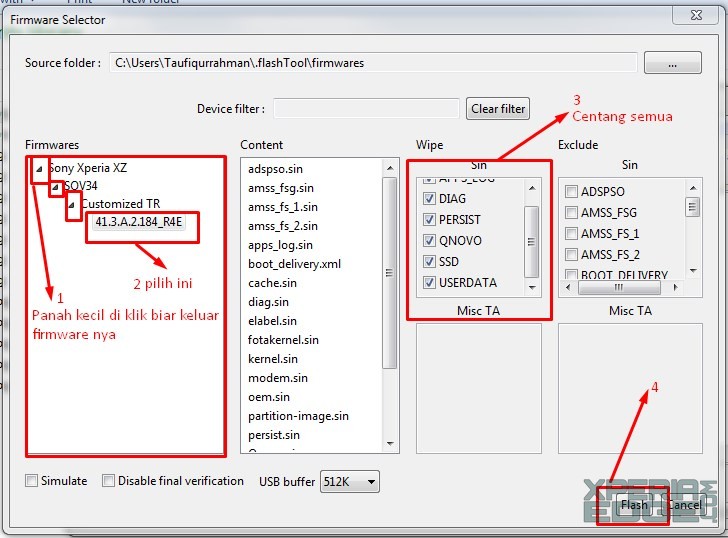The width and height of the screenshot is (728, 538).
Task: Click Wipe Sin list scroll down arrow
Action: pyautogui.click(x=532, y=288)
